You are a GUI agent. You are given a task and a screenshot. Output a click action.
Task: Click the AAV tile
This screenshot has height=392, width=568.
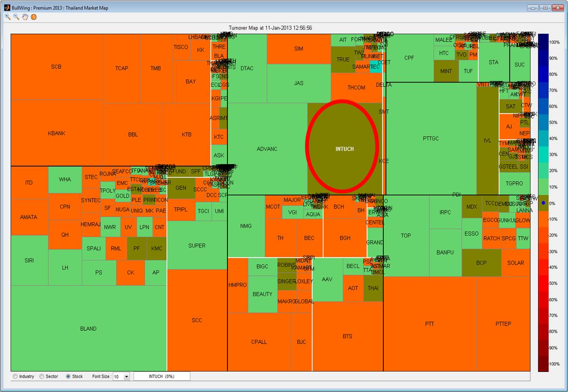coord(327,279)
